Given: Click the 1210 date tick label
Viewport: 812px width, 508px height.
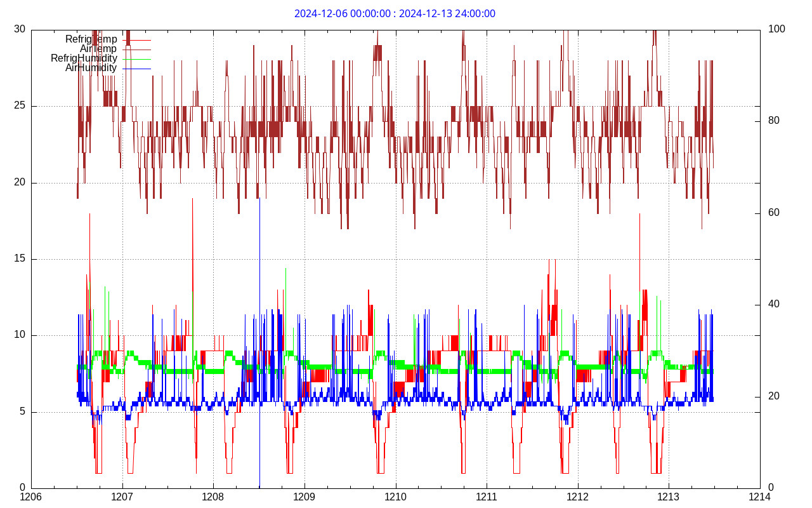Looking at the screenshot, I should (395, 497).
